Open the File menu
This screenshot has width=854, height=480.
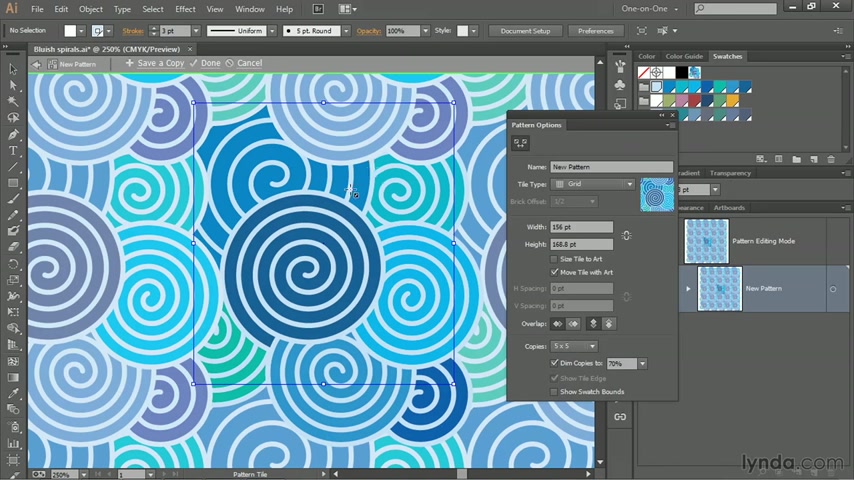[37, 9]
